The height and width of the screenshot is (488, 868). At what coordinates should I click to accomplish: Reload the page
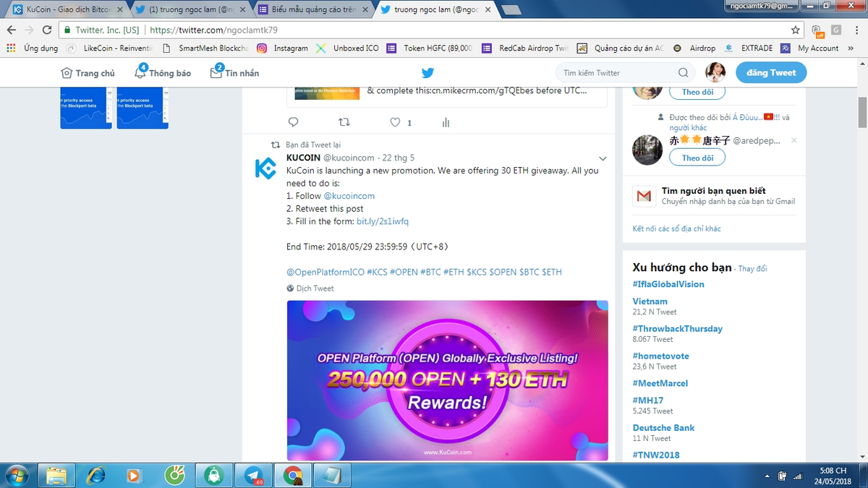[x=47, y=30]
